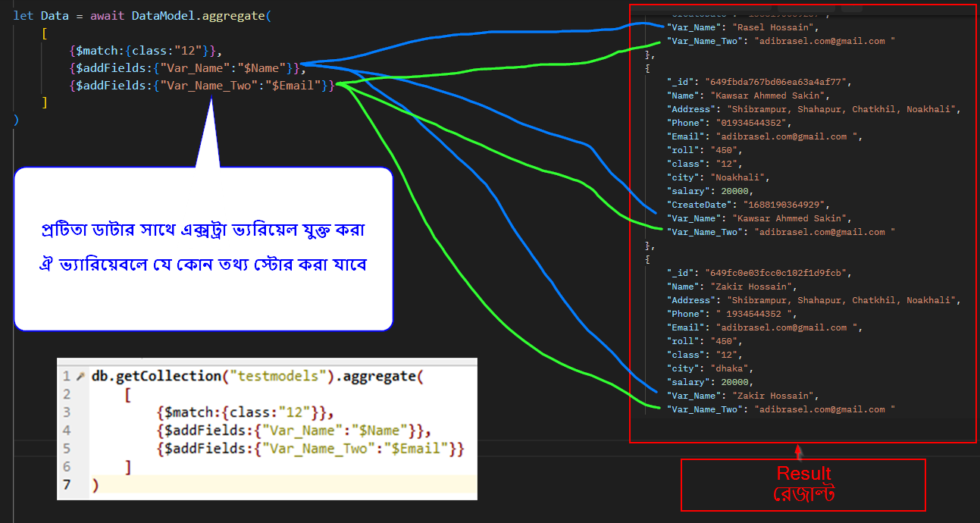Click line number 3 in the query editor
Image resolution: width=980 pixels, height=523 pixels.
(x=67, y=412)
